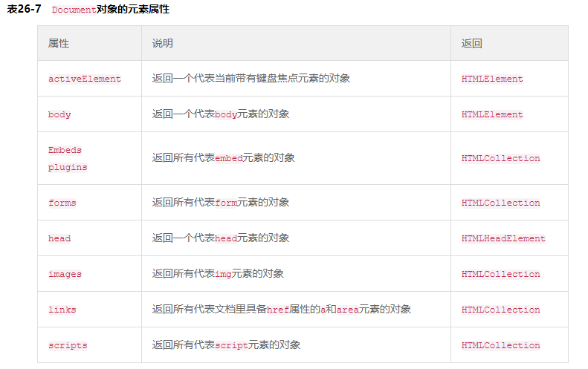Click the HTMLHeadElement return type
This screenshot has width=588, height=369.
pos(503,238)
